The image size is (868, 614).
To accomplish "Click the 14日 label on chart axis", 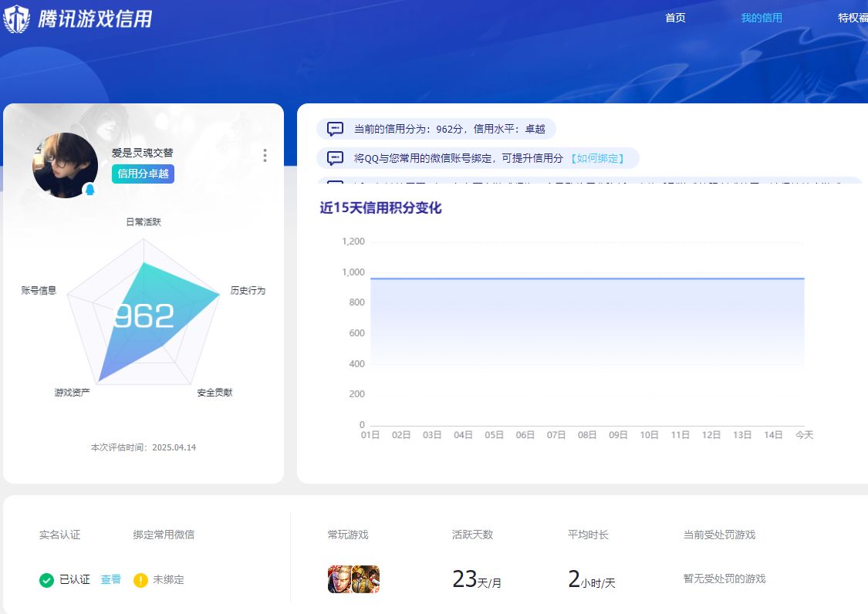I will pyautogui.click(x=773, y=435).
